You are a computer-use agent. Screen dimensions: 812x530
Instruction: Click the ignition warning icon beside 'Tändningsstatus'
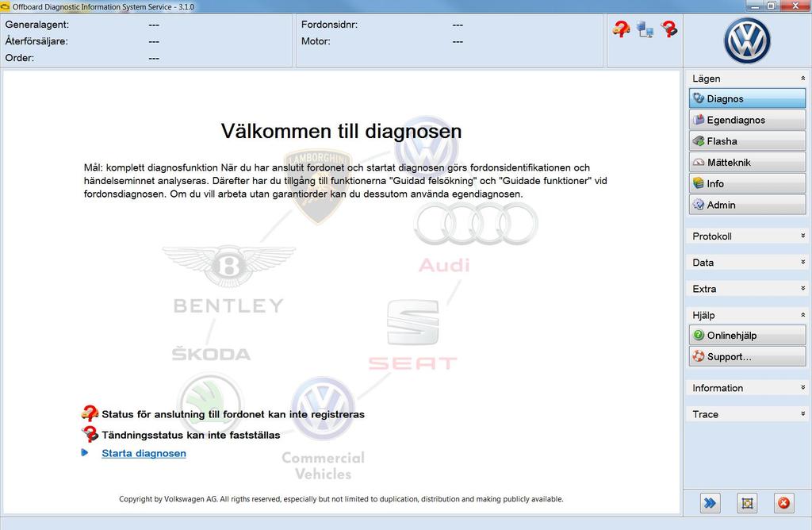[x=90, y=434]
